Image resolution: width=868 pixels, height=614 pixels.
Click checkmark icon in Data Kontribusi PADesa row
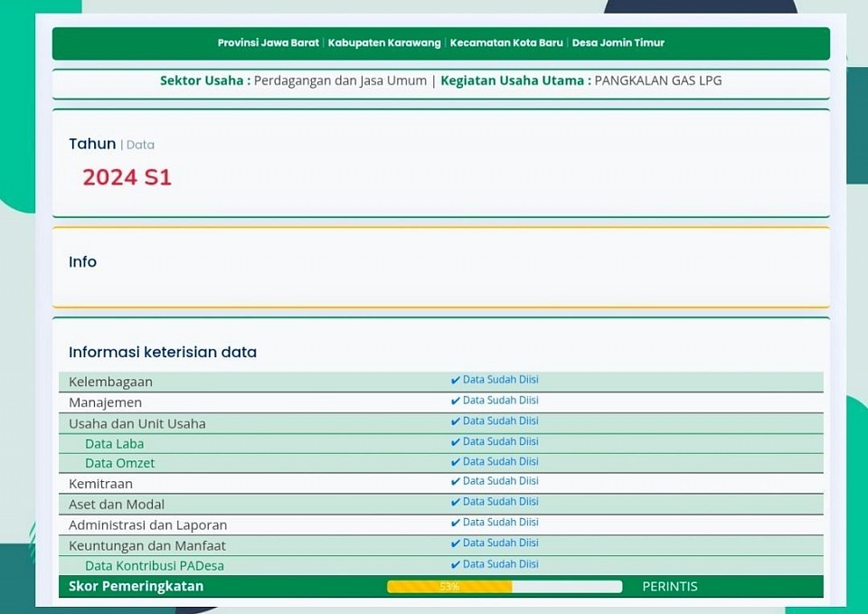(x=456, y=565)
